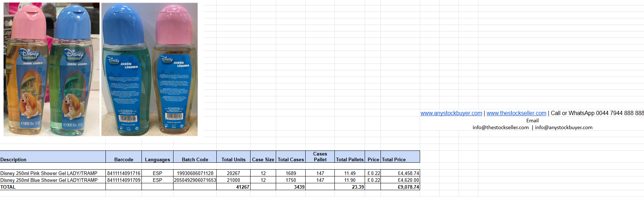Select the pink and blue bottles front photo

click(51, 69)
